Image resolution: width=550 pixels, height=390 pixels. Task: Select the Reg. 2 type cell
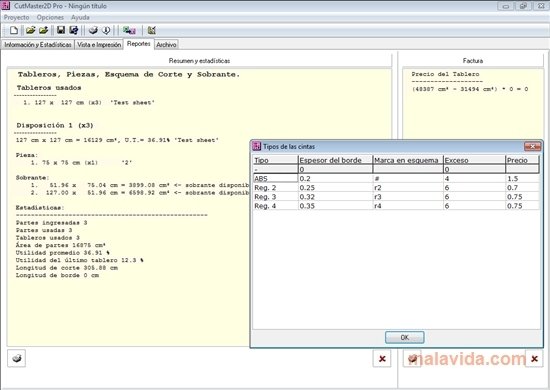275,188
